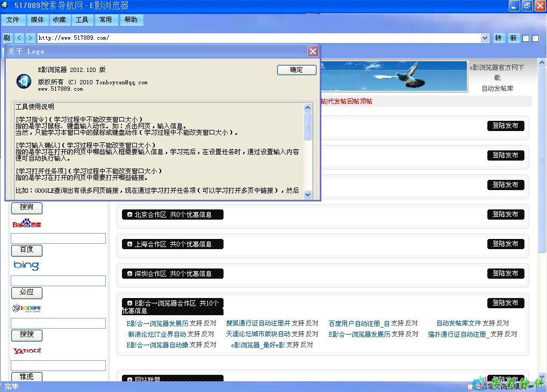Click 登陆发布 in 北京合作区 row
This screenshot has width=547, height=392.
point(506,214)
